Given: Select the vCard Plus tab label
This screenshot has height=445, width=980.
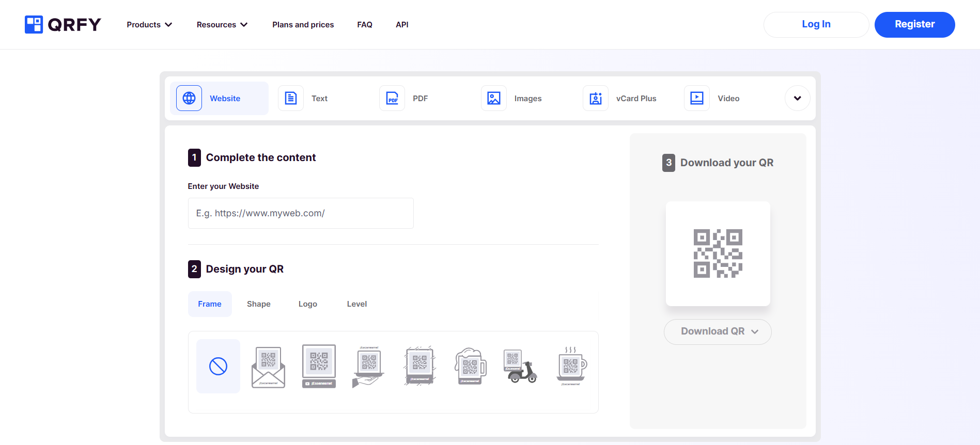Looking at the screenshot, I should click(636, 98).
